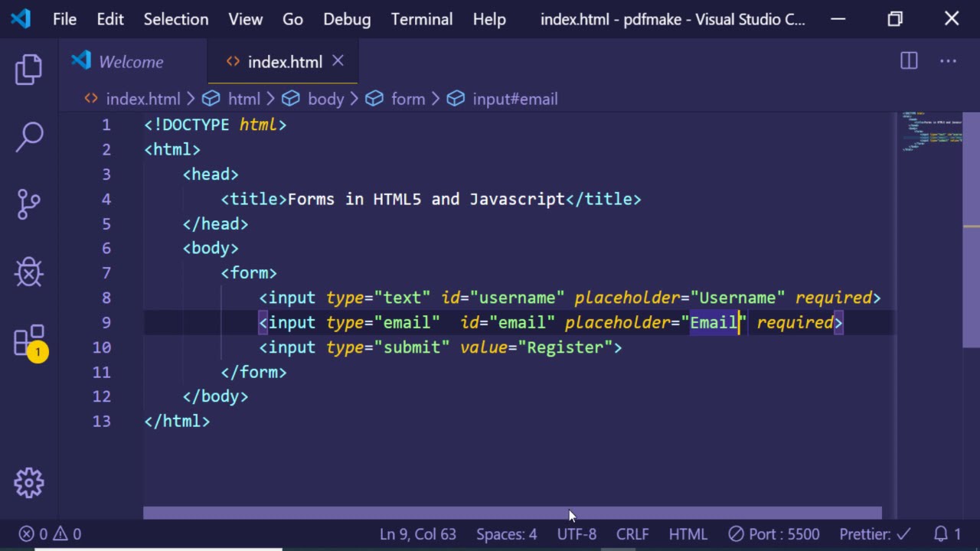Click the vertical scrollbar slider at top right
This screenshot has width=980, height=551.
(972, 230)
